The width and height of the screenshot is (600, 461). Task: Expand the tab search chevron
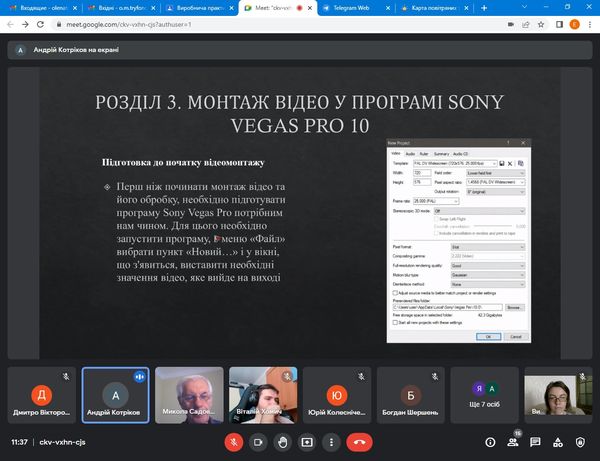[x=524, y=7]
